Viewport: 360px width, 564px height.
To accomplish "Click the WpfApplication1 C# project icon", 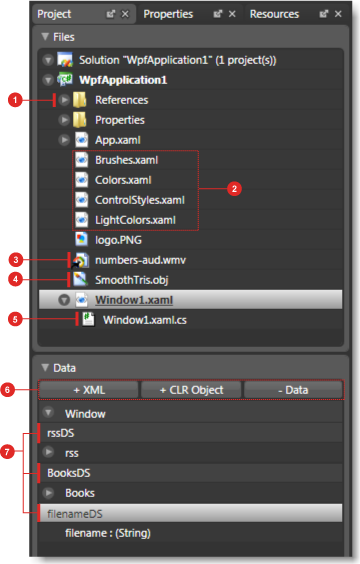I will [x=65, y=79].
